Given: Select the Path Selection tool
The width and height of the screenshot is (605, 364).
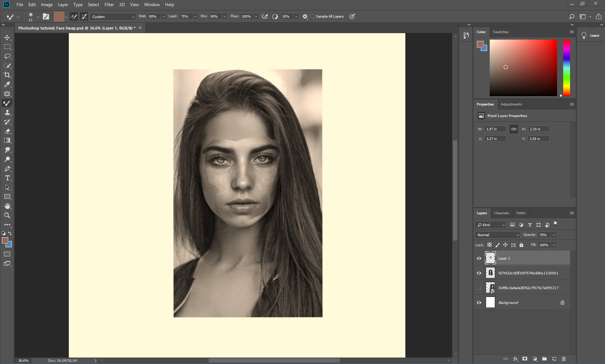Looking at the screenshot, I should tap(7, 187).
